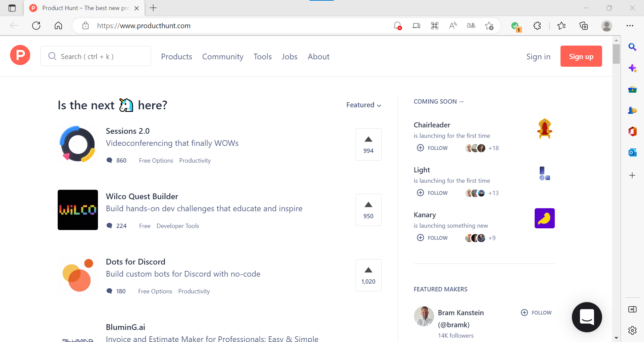Open tab actions menu icon
644x342 pixels.
(x=12, y=8)
